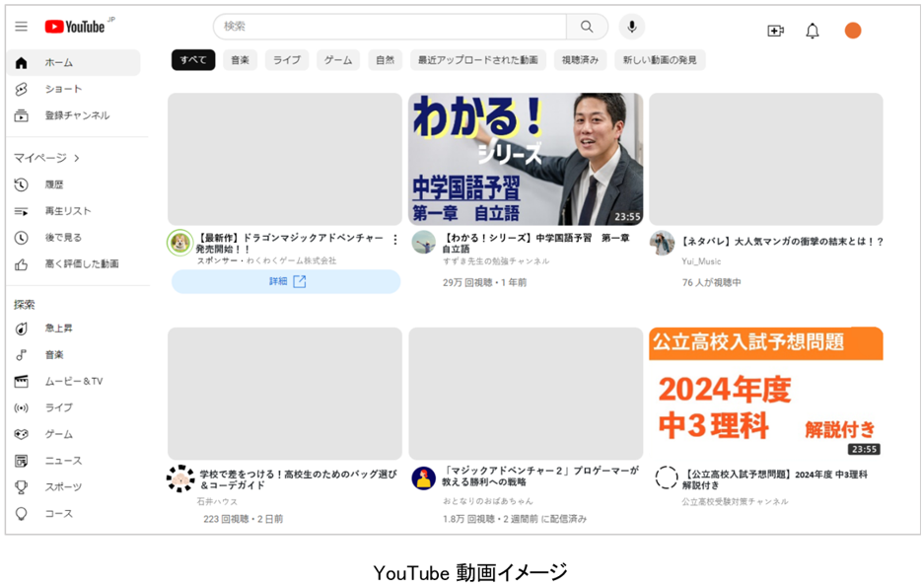Expand the マイページ chevron
Image resolution: width=924 pixels, height=587 pixels.
pos(77,159)
